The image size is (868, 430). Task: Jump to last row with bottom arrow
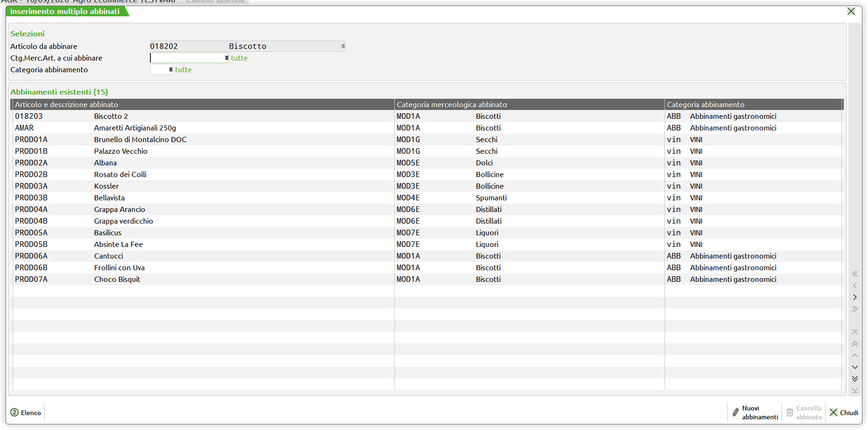pos(855,390)
